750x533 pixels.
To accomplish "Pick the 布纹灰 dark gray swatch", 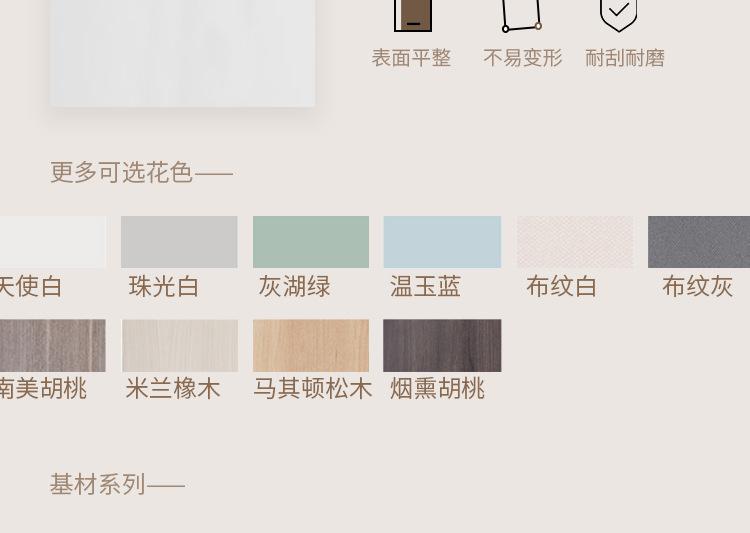I will [699, 242].
